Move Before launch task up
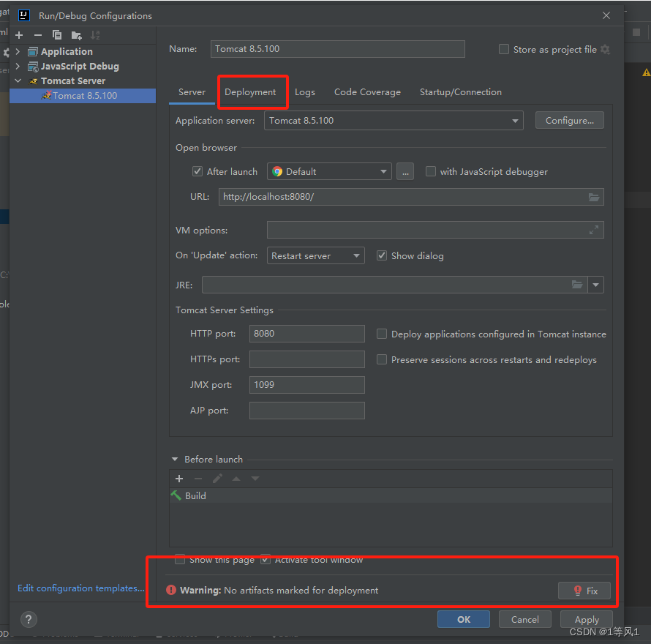Screen dimensions: 651x644 click(x=236, y=479)
